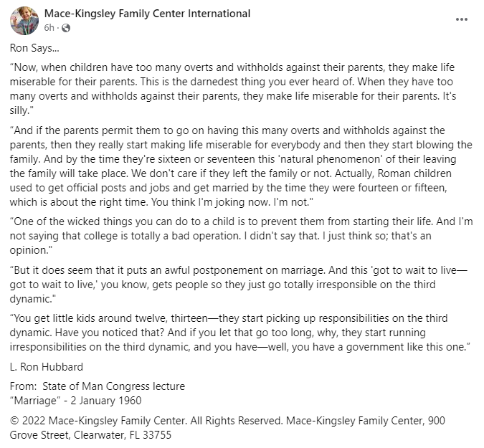Open the three-dot post options menu
The width and height of the screenshot is (484, 448).
(464, 19)
